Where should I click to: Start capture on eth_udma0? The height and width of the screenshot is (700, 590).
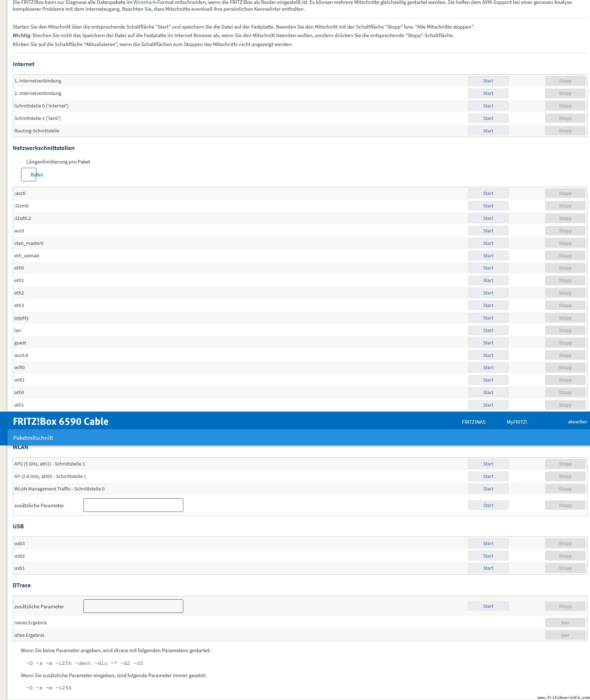(488, 256)
